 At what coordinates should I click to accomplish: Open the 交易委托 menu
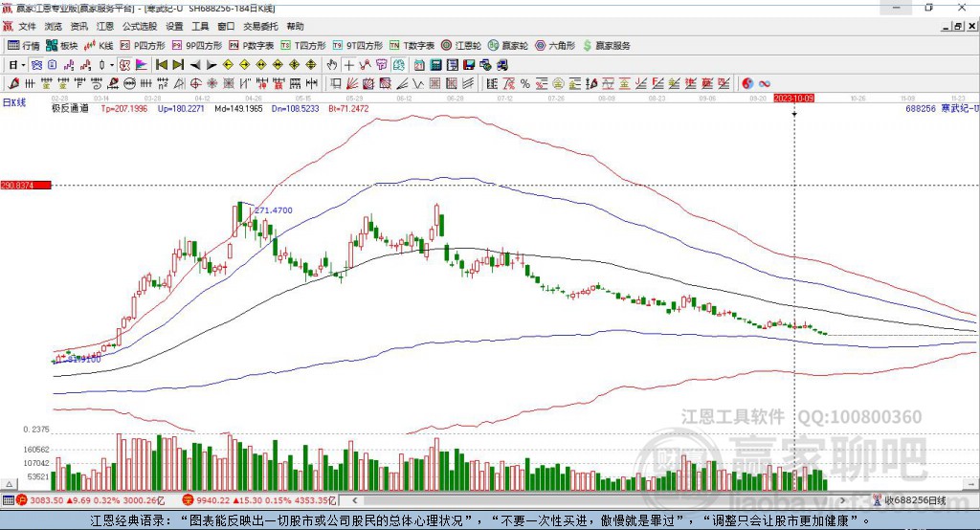(x=260, y=26)
